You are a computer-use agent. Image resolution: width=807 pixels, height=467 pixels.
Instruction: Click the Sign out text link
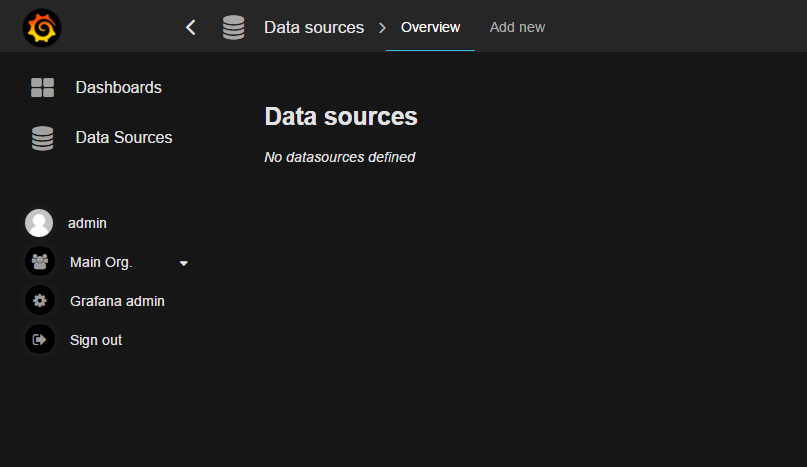click(x=96, y=340)
